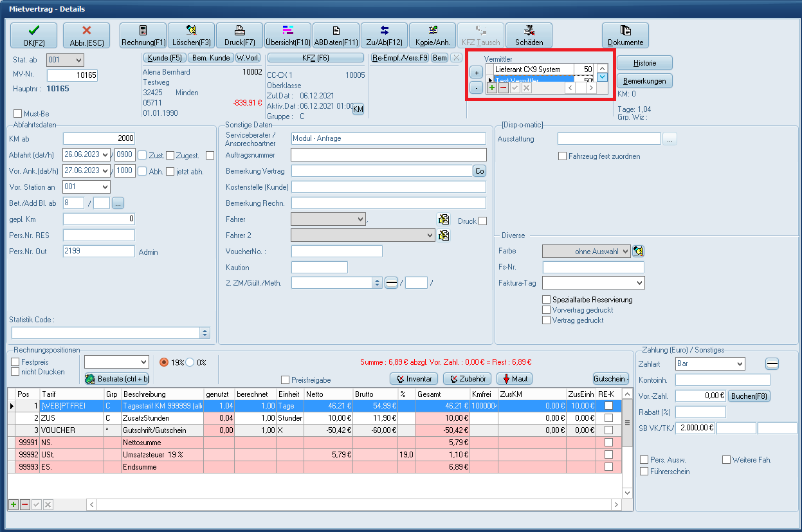Click into the Auftragsnummer input field

click(388, 155)
